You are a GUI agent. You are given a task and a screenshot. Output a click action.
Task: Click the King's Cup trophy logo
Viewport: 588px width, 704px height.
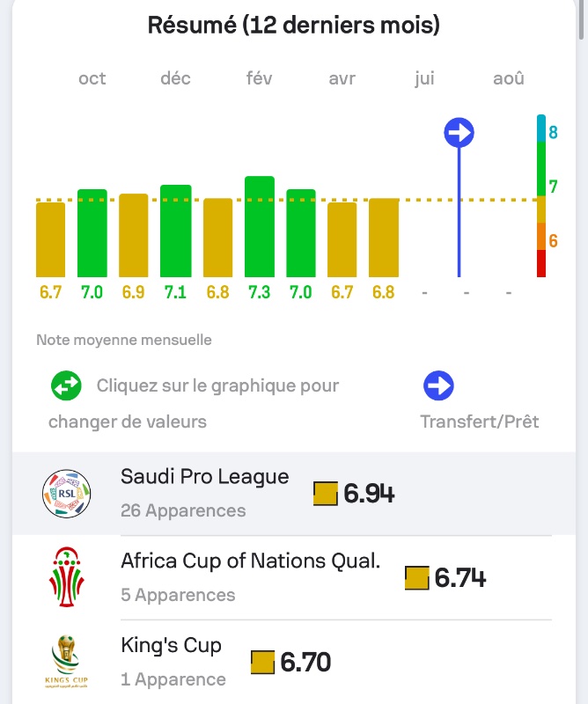(x=67, y=662)
